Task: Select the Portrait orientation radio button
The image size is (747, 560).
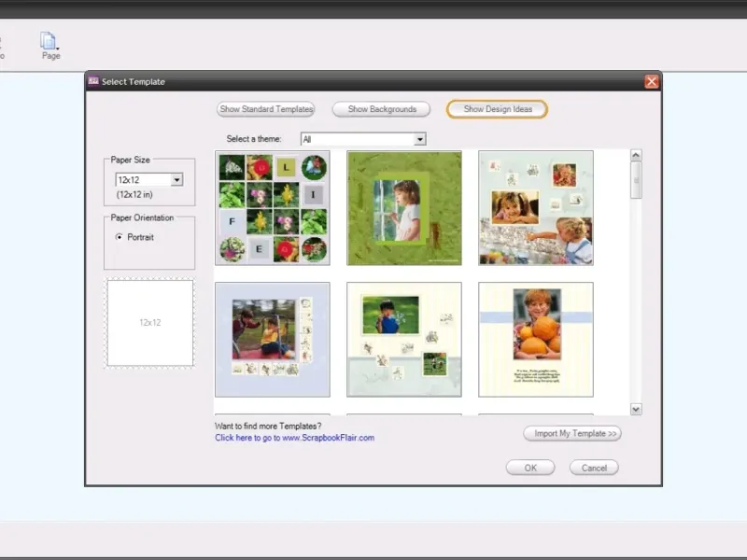Action: (x=120, y=237)
